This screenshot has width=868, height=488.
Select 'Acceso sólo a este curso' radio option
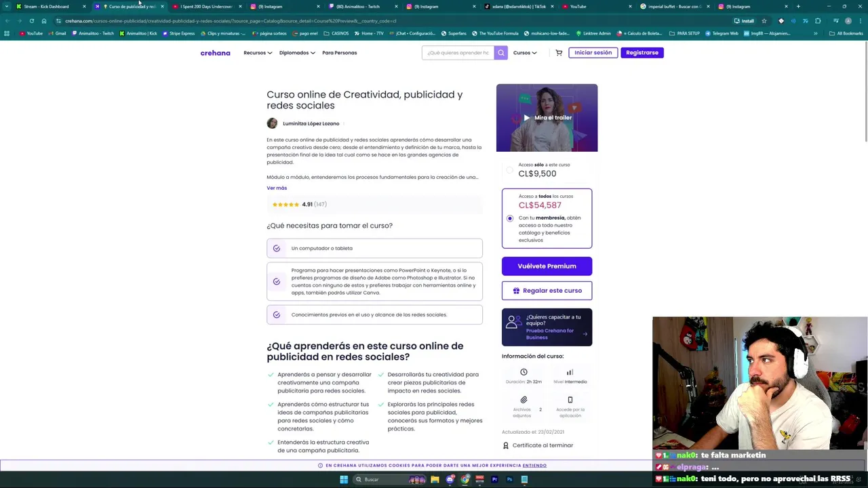(x=510, y=169)
